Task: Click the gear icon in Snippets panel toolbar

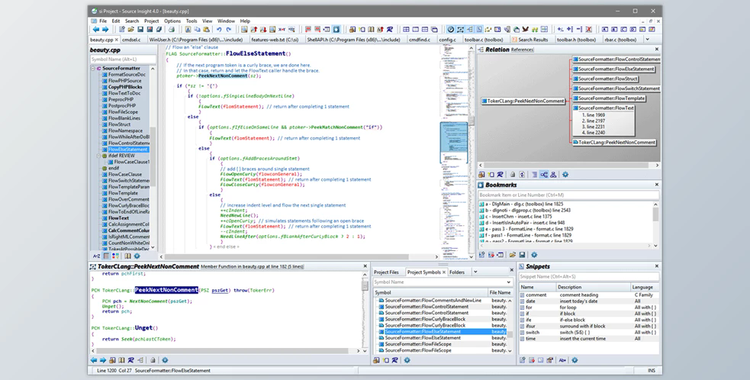Action: click(574, 360)
